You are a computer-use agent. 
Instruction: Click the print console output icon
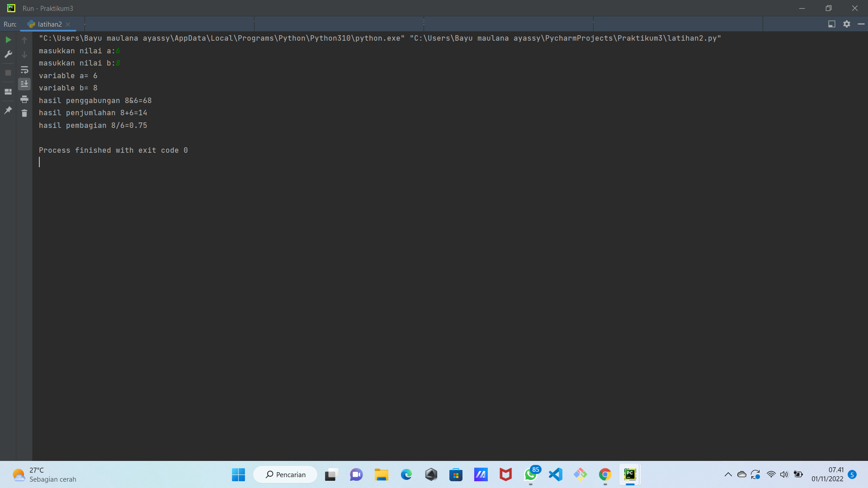(x=24, y=99)
